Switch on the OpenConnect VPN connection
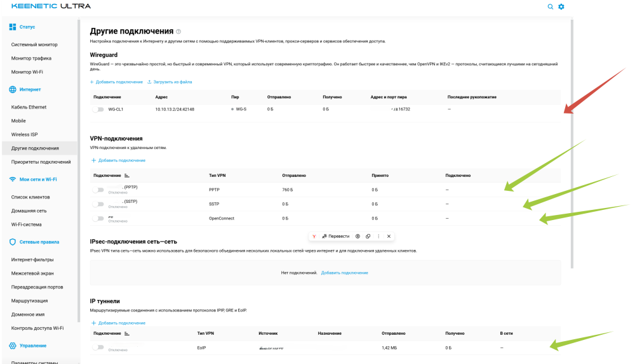This screenshot has height=364, width=635. [98, 218]
